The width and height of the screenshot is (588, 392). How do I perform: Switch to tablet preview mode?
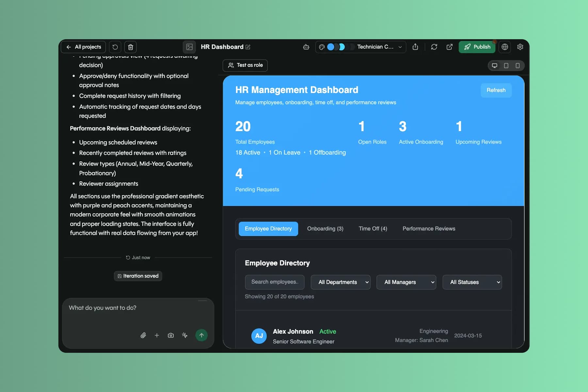coord(506,66)
